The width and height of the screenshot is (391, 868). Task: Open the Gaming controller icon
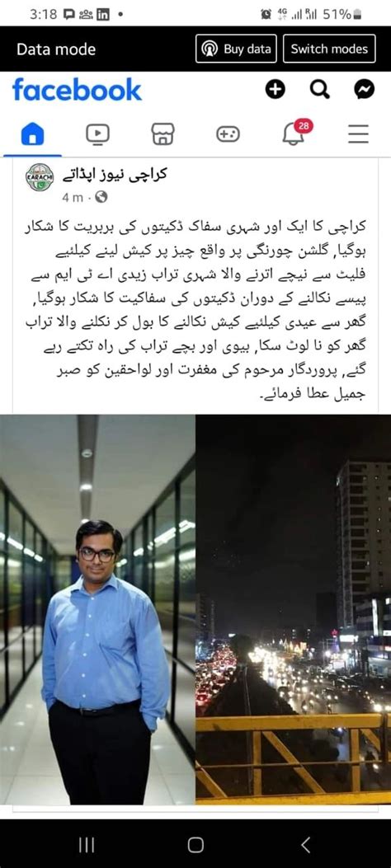[228, 134]
